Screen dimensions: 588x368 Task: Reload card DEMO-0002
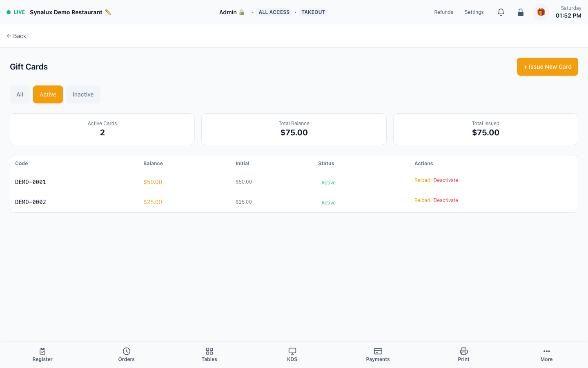(422, 200)
